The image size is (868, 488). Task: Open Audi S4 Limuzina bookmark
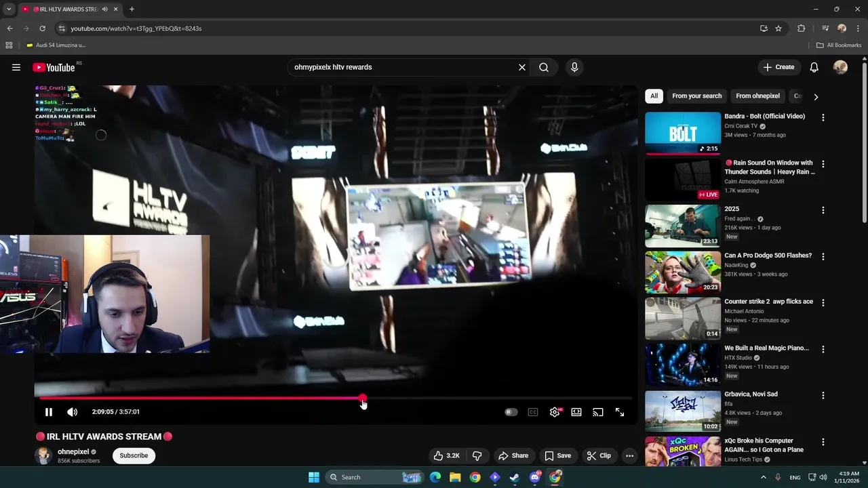[x=56, y=45]
